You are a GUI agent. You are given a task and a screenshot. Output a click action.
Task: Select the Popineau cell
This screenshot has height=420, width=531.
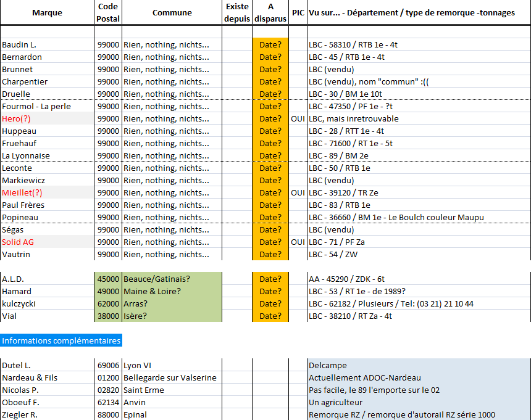tap(47, 218)
